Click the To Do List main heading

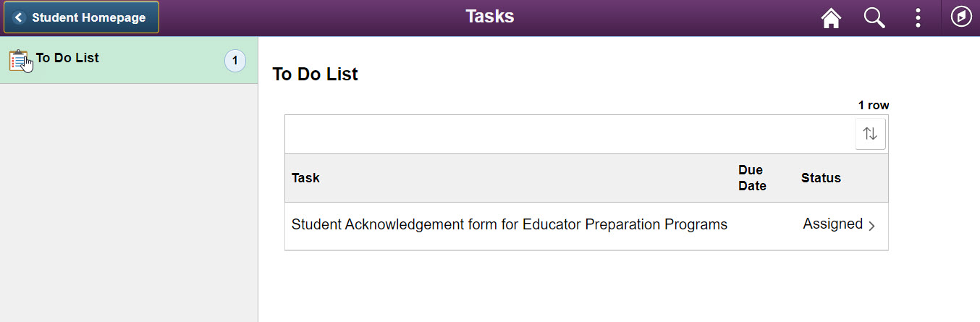[315, 74]
